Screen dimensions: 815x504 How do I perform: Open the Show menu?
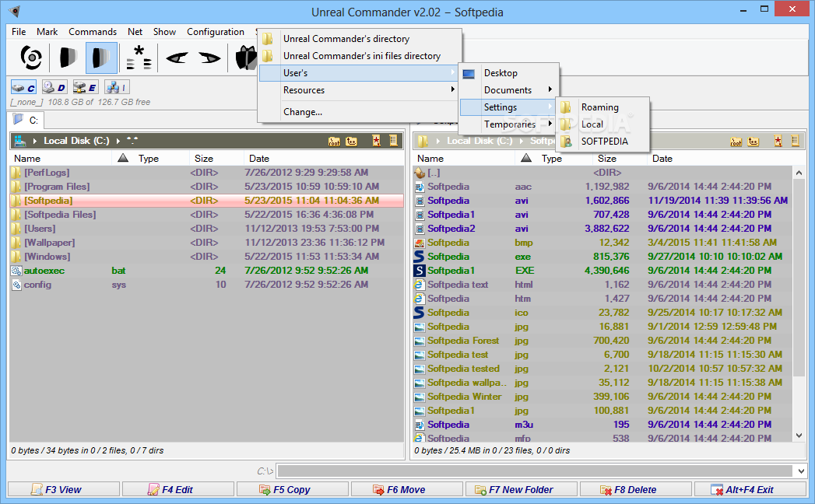click(164, 32)
